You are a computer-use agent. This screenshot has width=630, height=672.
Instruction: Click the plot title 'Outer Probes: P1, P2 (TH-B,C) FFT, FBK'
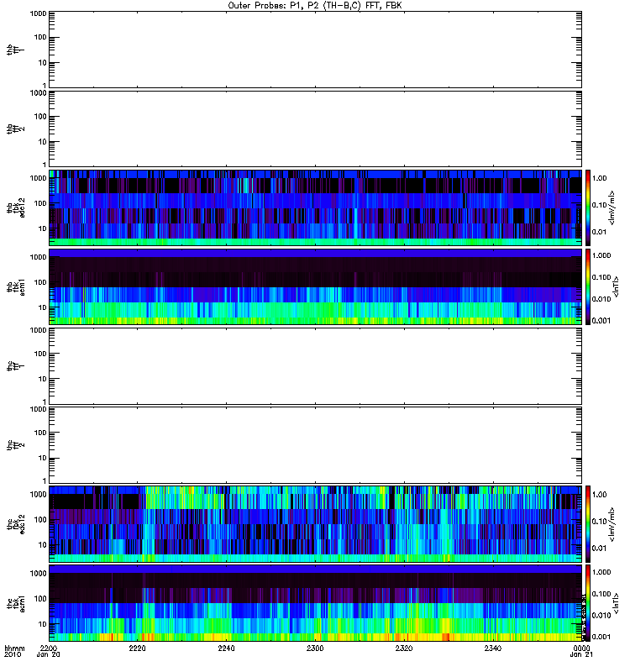coord(314,6)
